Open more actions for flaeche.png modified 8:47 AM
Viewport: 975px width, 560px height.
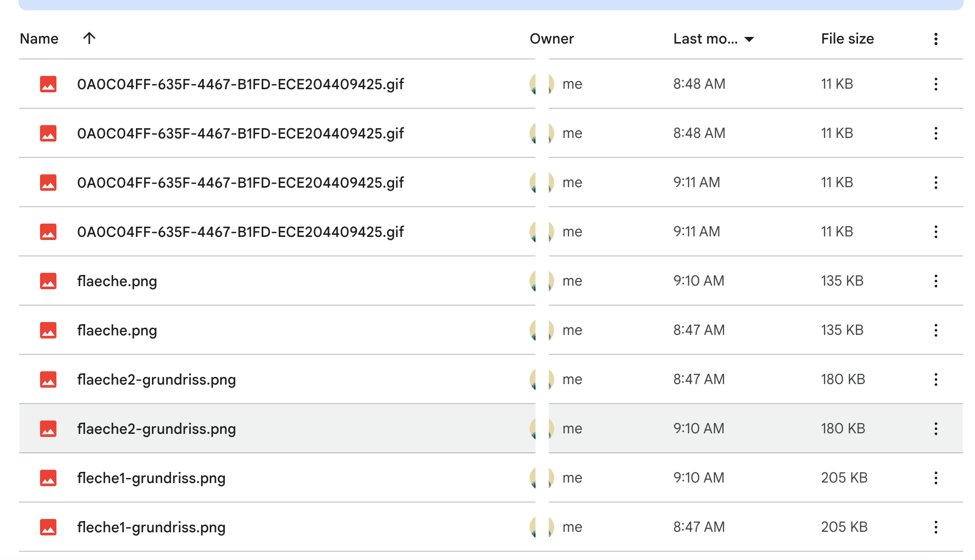coord(935,330)
